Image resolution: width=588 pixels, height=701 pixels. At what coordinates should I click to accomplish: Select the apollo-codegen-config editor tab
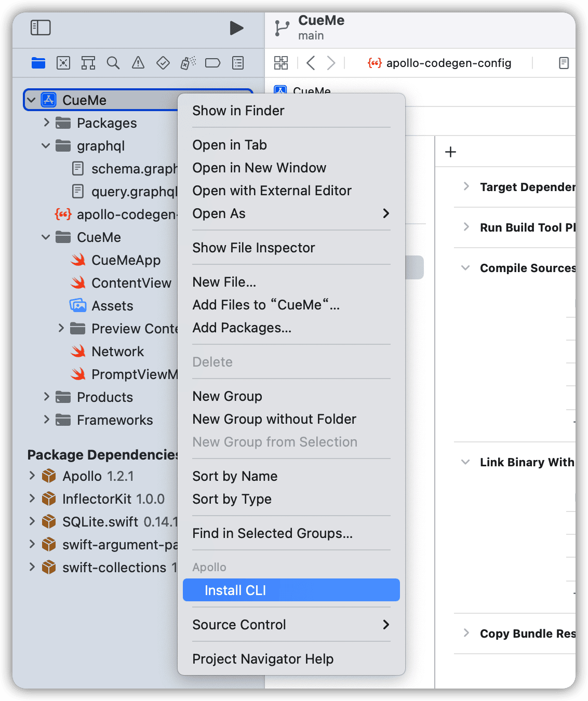(x=439, y=63)
